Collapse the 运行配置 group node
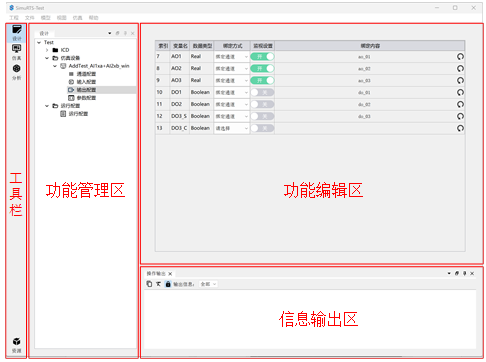The width and height of the screenshot is (486, 362). pos(47,106)
